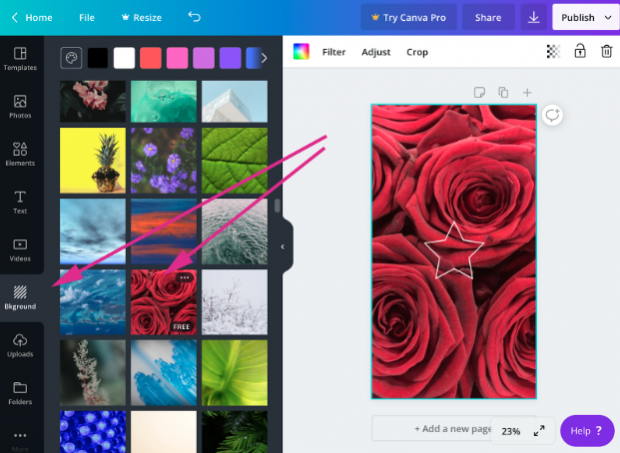Click Try Canva Pro button
The width and height of the screenshot is (620, 453).
(x=408, y=17)
